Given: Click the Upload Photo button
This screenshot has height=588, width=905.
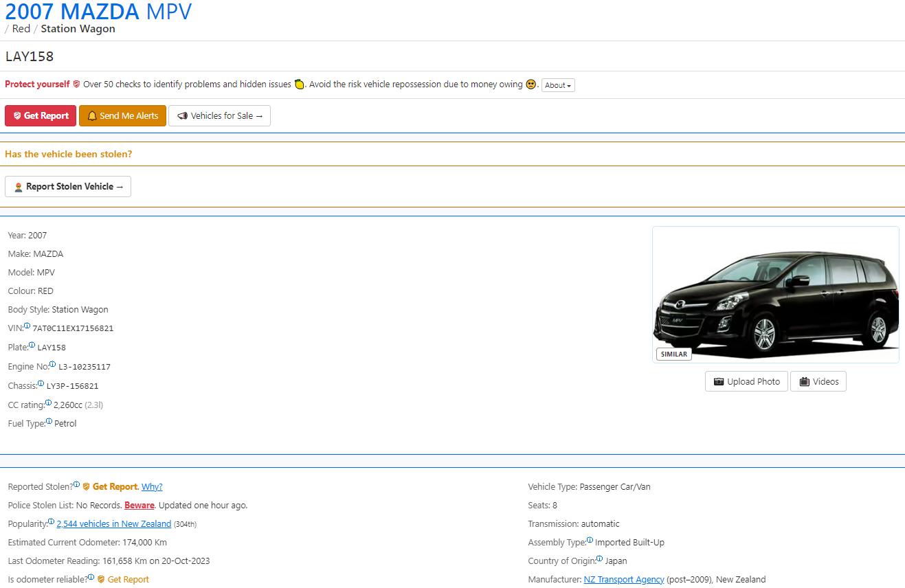Looking at the screenshot, I should click(x=746, y=381).
